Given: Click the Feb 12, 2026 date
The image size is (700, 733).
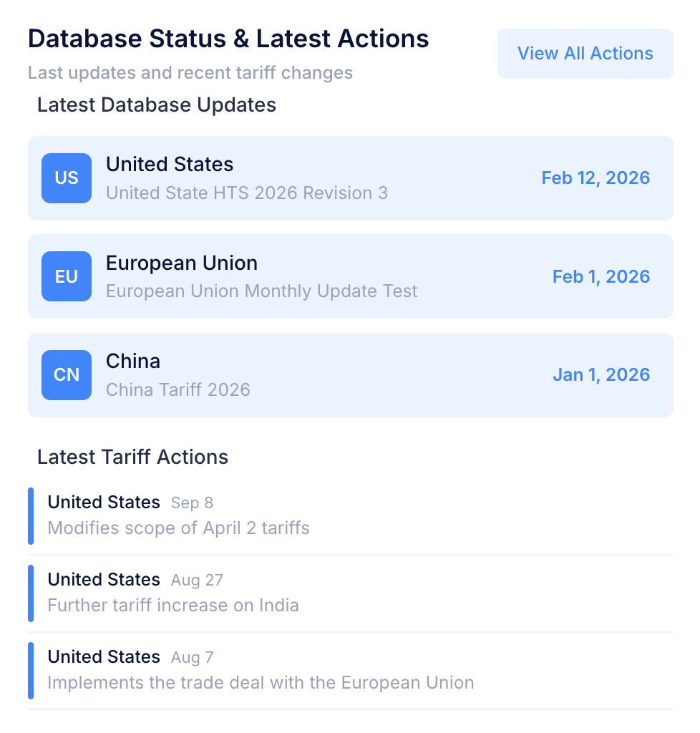Looking at the screenshot, I should (x=596, y=178).
